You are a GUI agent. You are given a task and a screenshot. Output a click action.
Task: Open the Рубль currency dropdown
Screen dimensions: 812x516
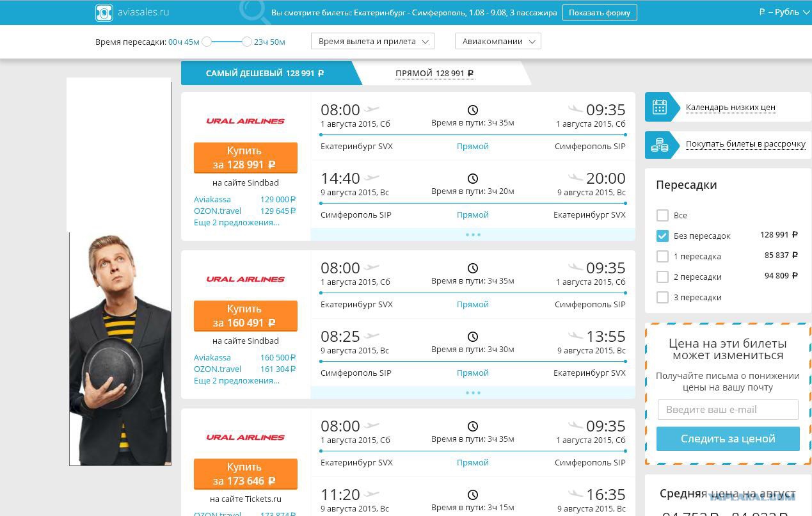pyautogui.click(x=784, y=12)
